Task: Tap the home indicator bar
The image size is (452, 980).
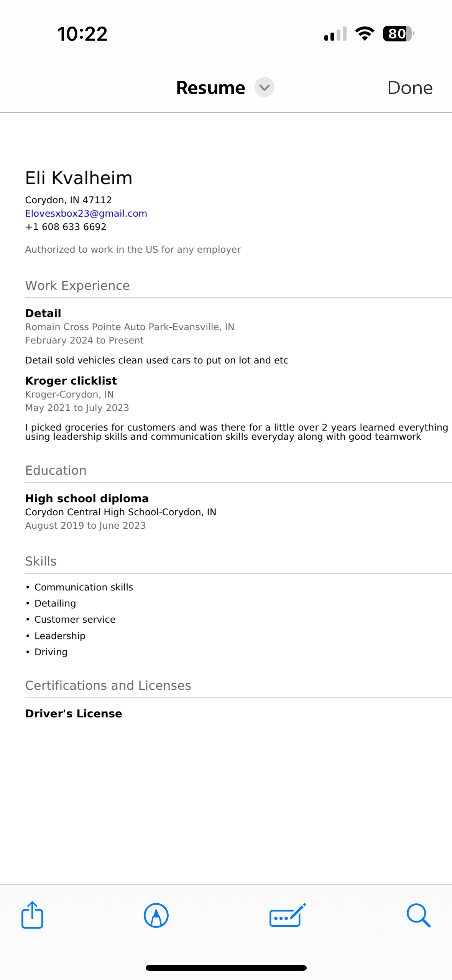Action: coord(226,968)
